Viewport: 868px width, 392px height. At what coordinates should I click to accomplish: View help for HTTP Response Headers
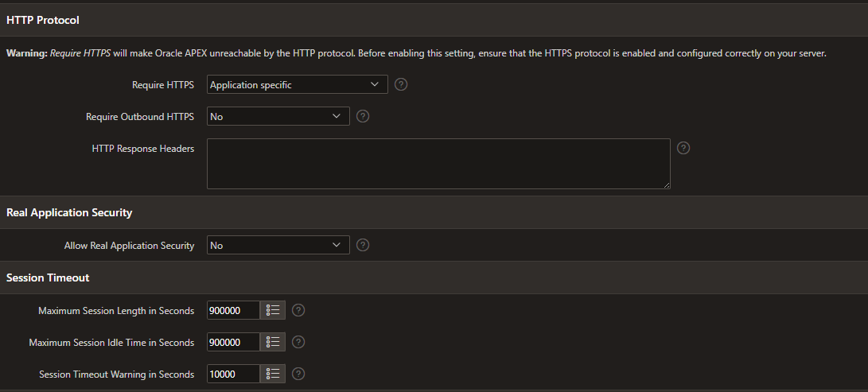pyautogui.click(x=683, y=148)
